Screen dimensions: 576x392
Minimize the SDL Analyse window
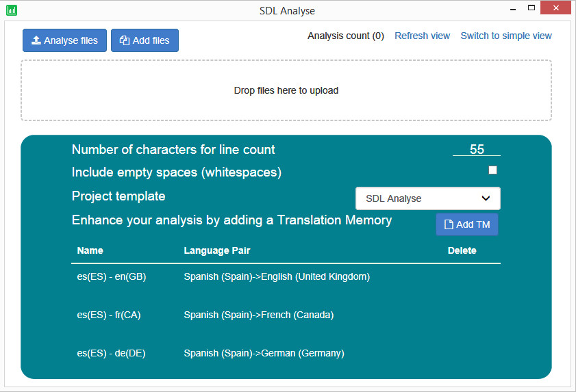513,8
